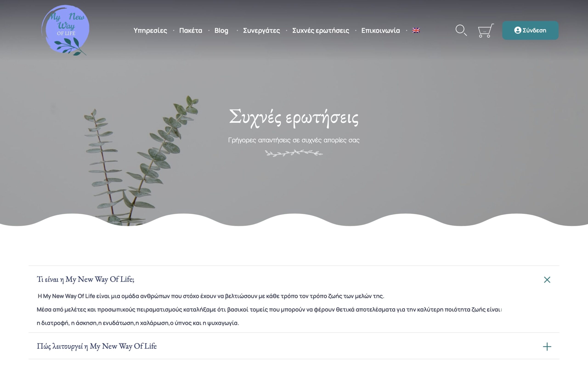Click the large 'Συχνές ερωτήσεις' hero heading
Screen dimensions: 588x367
point(294,118)
